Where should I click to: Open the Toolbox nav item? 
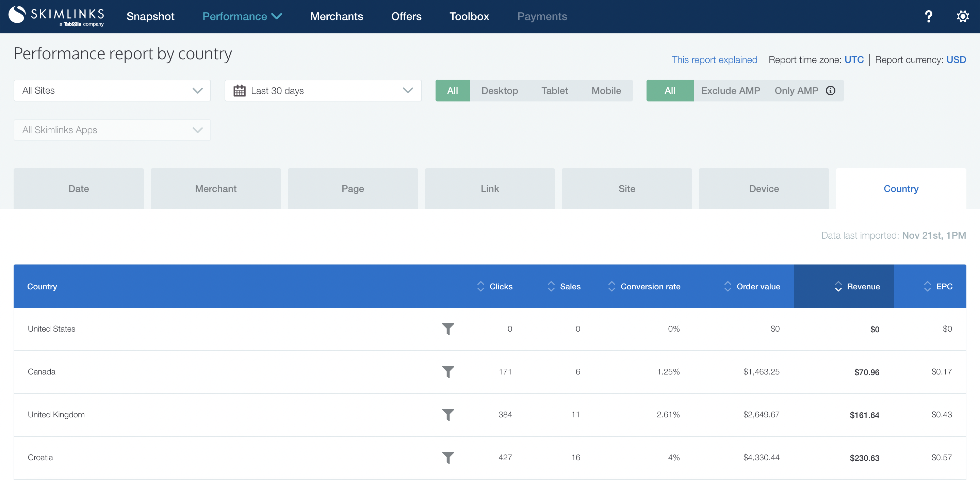click(469, 16)
